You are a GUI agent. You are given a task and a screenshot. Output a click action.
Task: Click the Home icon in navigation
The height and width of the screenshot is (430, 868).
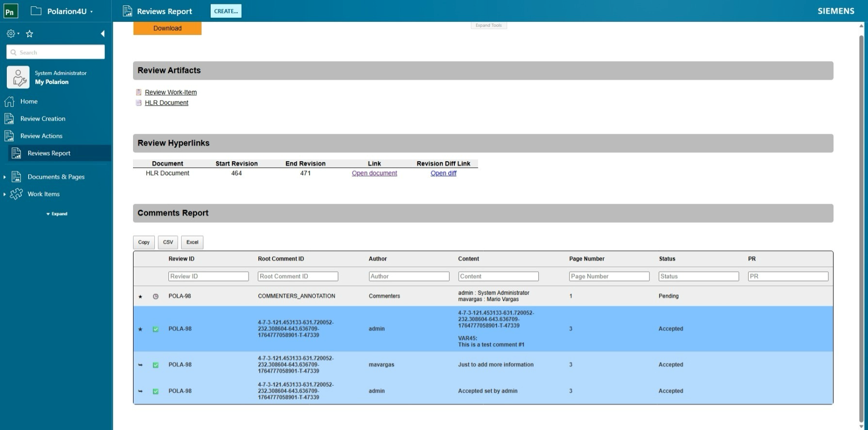9,101
